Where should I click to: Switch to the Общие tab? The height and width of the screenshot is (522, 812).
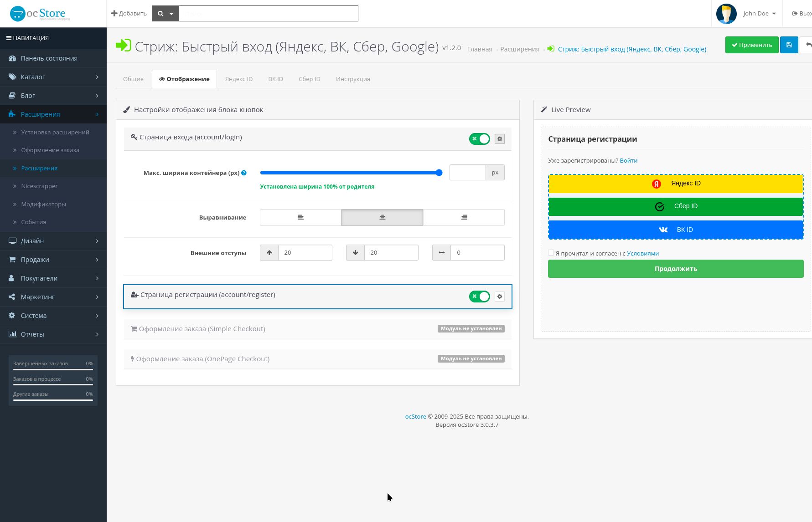pos(133,79)
